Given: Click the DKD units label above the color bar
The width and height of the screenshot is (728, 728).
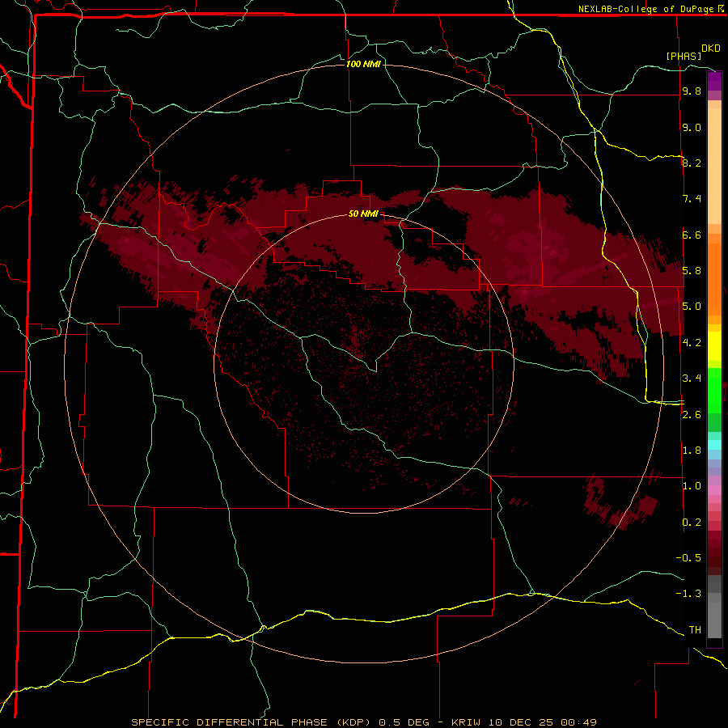Looking at the screenshot, I should [710, 49].
